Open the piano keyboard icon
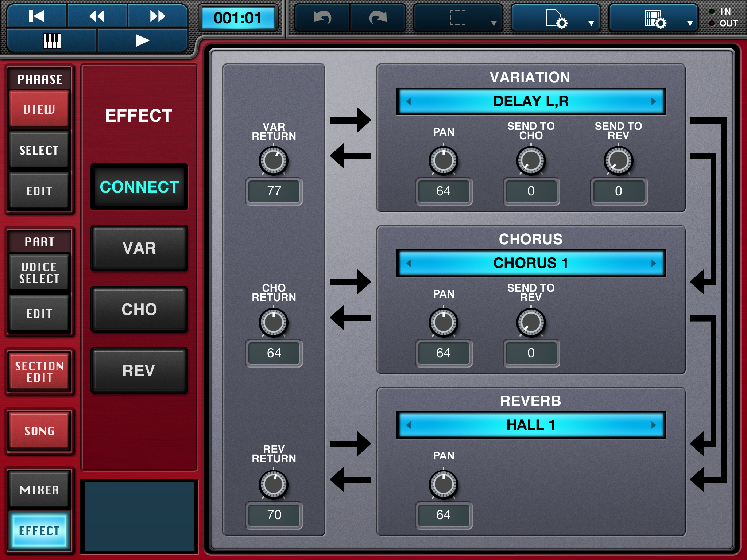The width and height of the screenshot is (747, 560). [52, 40]
